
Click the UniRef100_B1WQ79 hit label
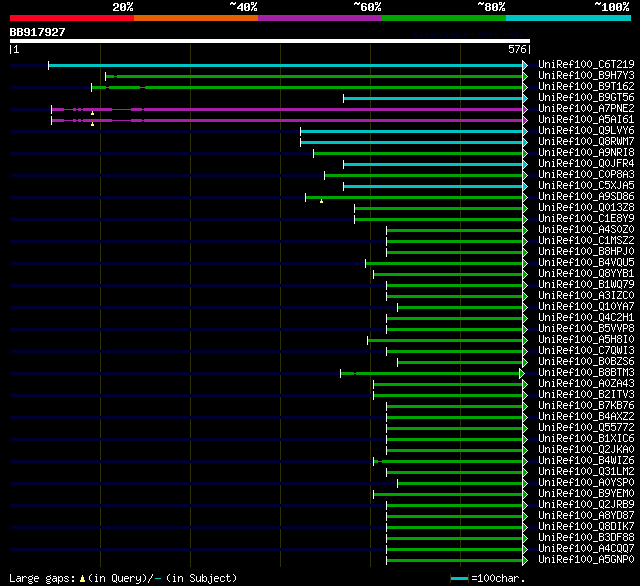586,285
